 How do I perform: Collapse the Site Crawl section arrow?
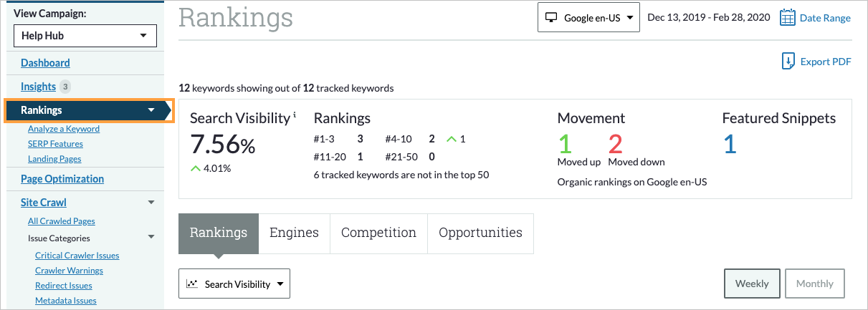click(x=151, y=203)
